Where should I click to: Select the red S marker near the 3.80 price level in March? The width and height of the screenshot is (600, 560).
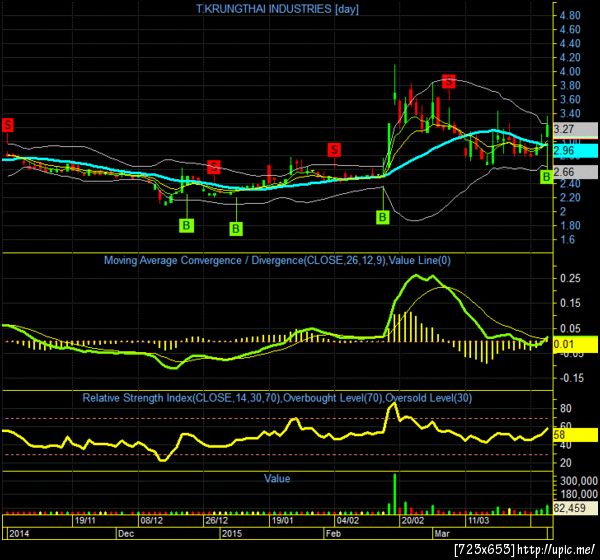[449, 81]
